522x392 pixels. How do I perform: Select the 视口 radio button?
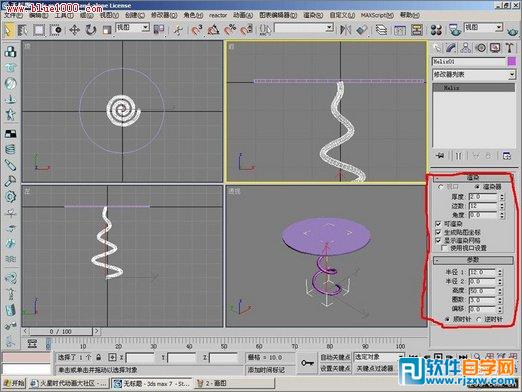(441, 187)
